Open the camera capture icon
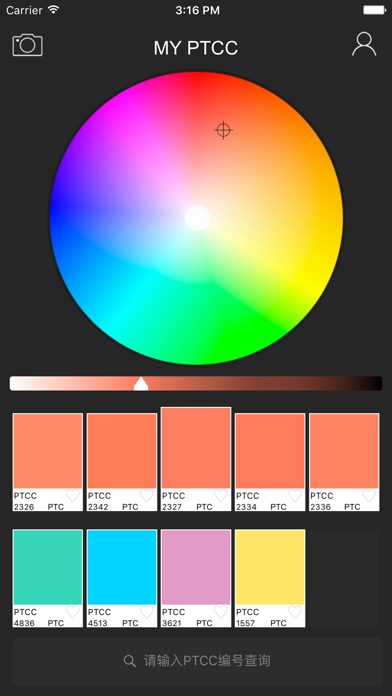Image resolution: width=392 pixels, height=696 pixels. coord(28,45)
